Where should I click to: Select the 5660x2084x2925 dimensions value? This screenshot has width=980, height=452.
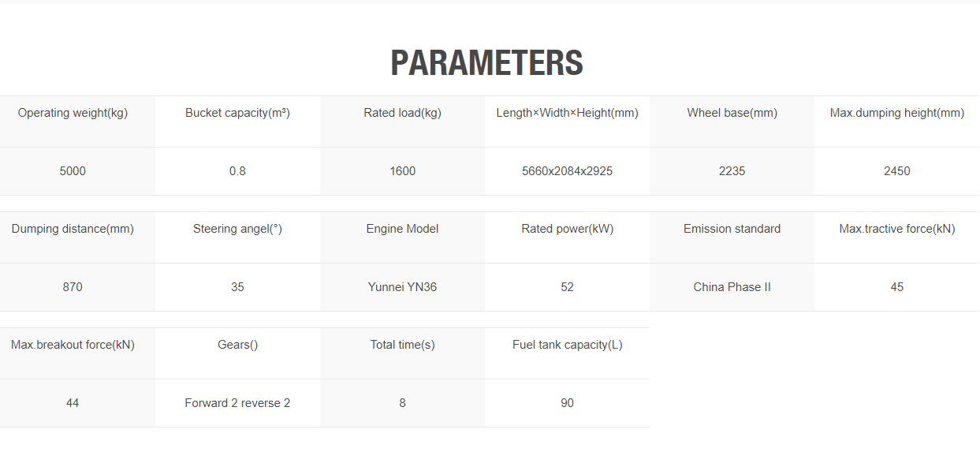tap(567, 171)
